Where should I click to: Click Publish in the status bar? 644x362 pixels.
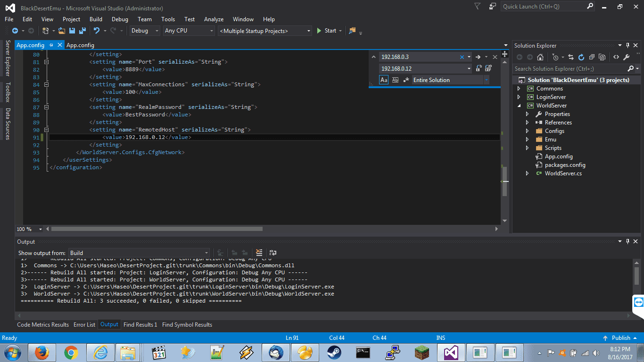point(621,338)
